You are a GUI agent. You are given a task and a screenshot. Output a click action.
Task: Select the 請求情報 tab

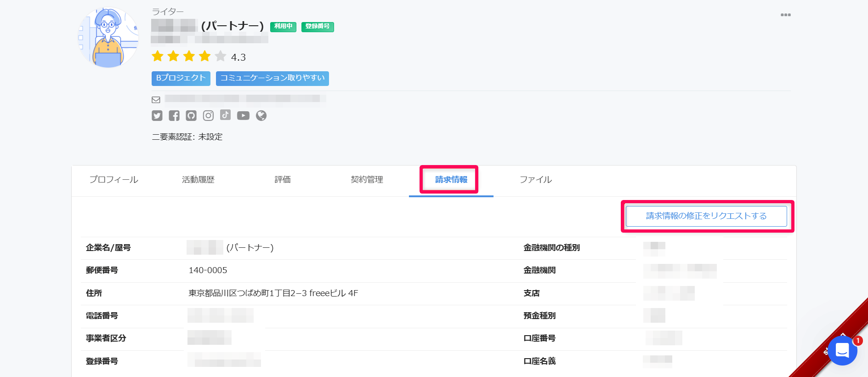pyautogui.click(x=451, y=180)
